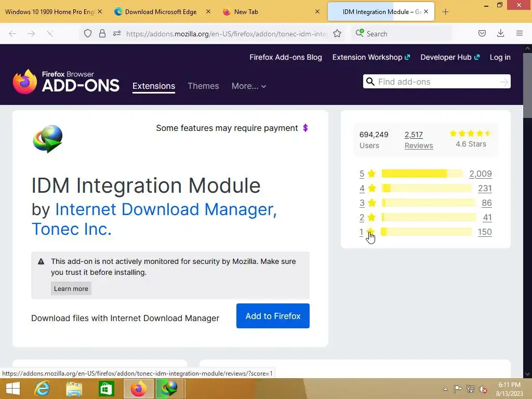
Task: Open Microsoft Store from the taskbar
Action: click(x=106, y=389)
